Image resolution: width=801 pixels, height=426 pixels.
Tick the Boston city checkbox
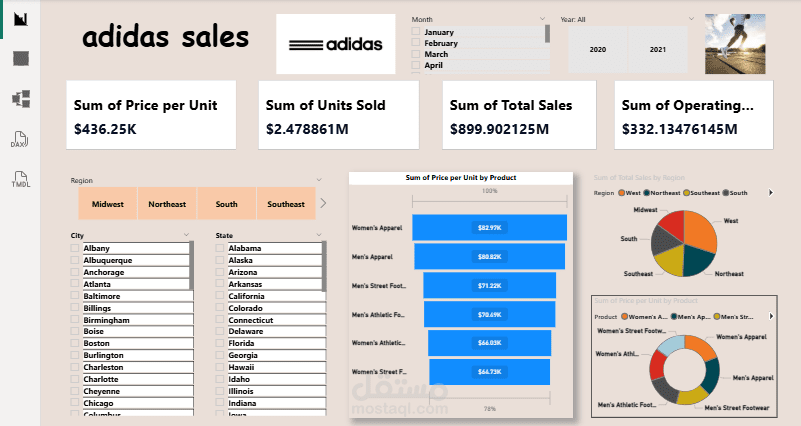(x=75, y=343)
